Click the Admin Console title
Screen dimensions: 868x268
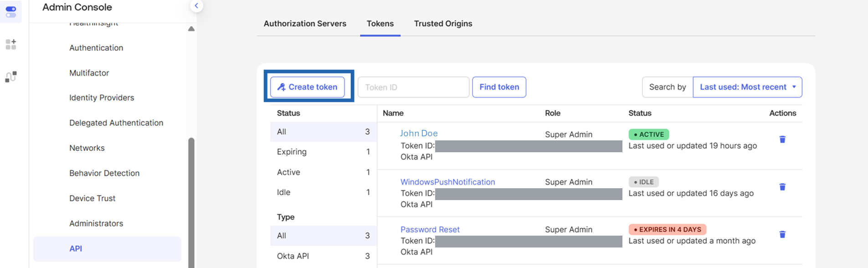click(x=77, y=7)
